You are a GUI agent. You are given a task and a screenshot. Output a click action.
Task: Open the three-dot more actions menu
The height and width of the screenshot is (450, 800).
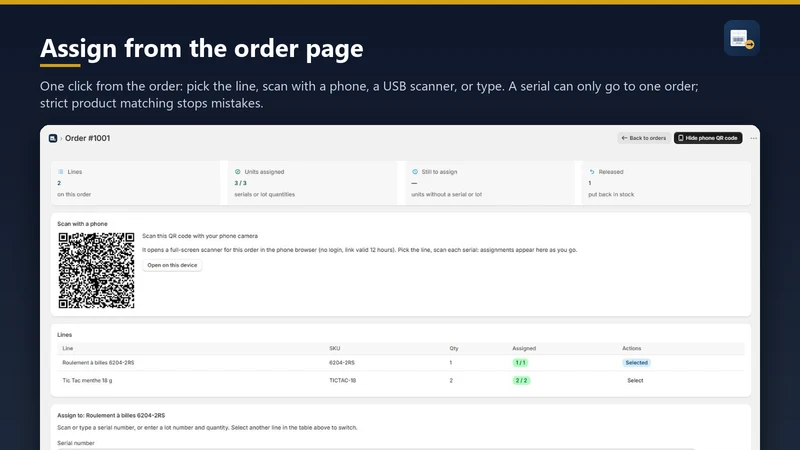tap(754, 138)
